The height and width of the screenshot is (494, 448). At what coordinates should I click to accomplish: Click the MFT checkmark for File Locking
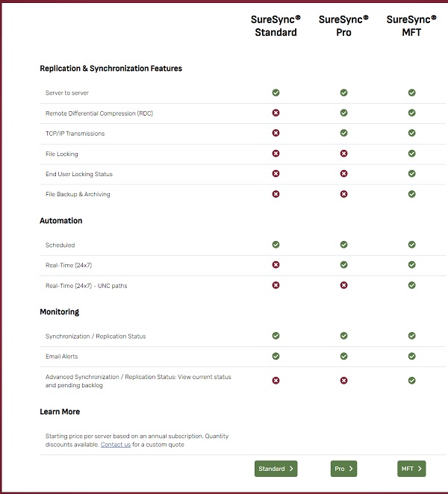click(x=411, y=154)
